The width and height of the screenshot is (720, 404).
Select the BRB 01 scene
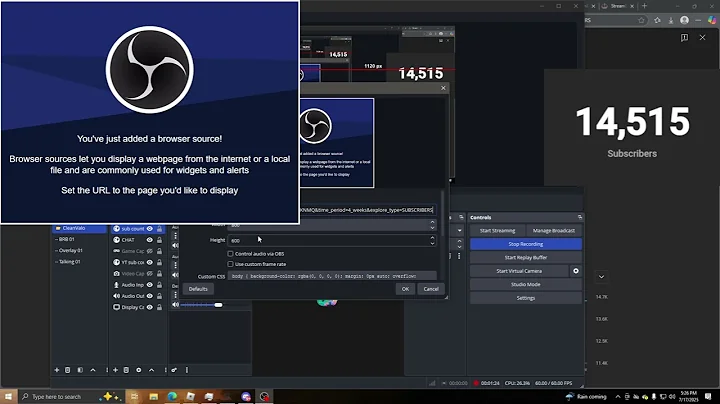[79, 239]
